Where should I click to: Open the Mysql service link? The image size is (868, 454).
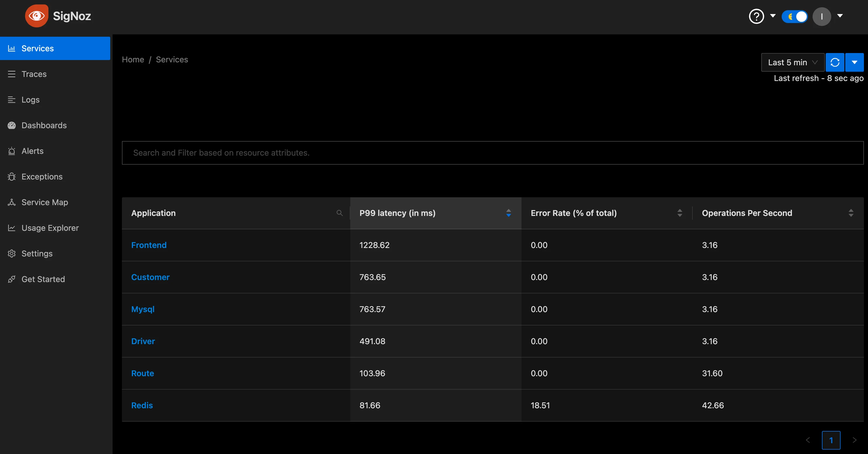(x=143, y=309)
